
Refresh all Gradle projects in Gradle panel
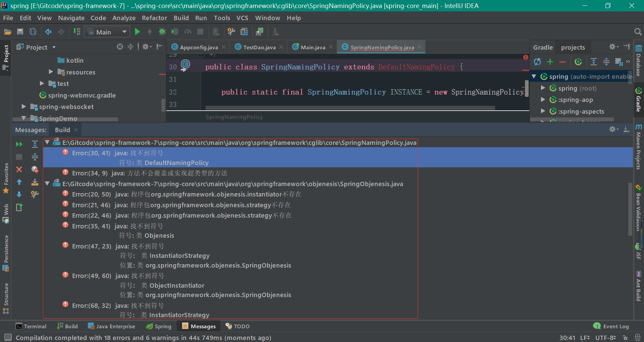pyautogui.click(x=537, y=62)
